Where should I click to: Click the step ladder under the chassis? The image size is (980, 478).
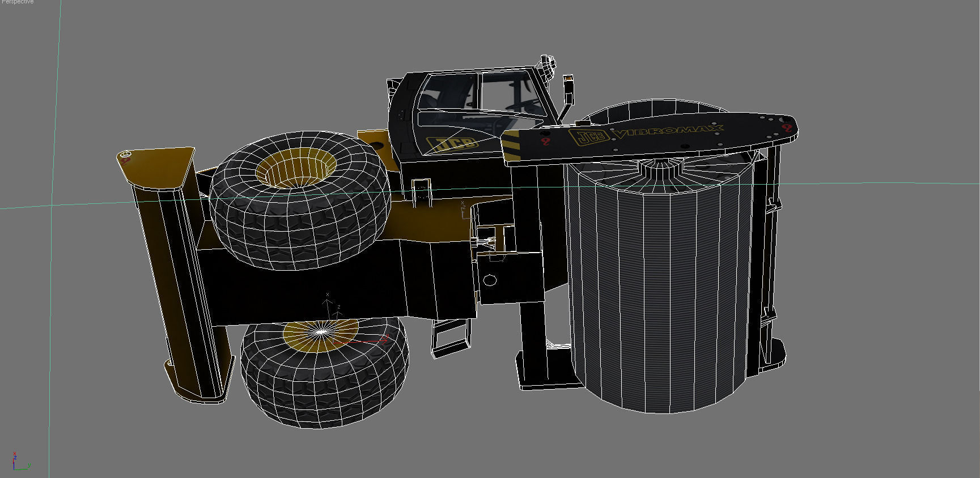click(x=451, y=338)
